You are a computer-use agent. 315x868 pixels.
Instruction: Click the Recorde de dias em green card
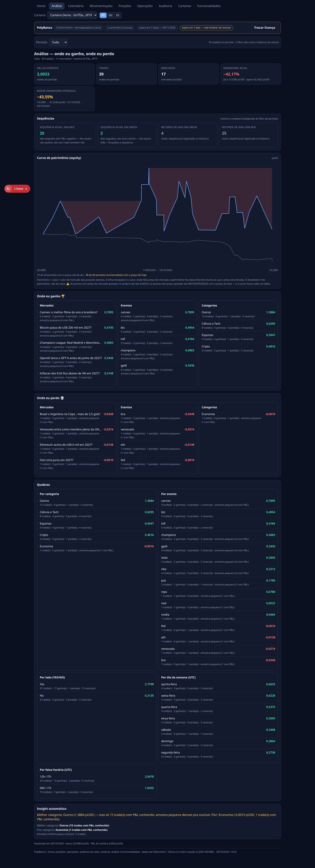click(x=188, y=135)
